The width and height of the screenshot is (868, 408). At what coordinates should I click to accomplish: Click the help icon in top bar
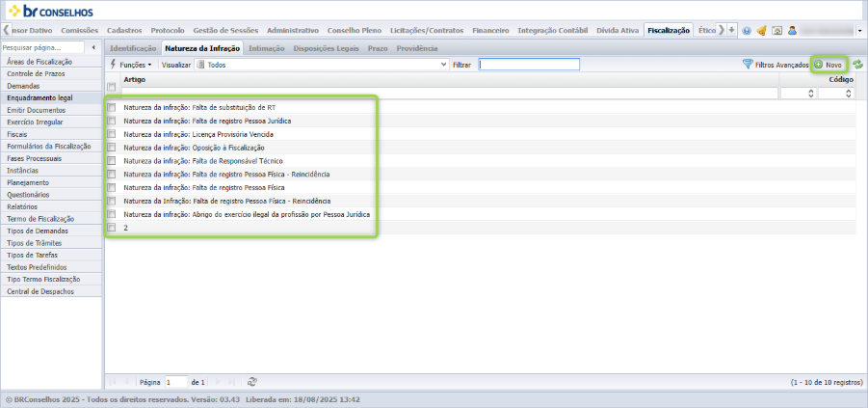coord(747,31)
